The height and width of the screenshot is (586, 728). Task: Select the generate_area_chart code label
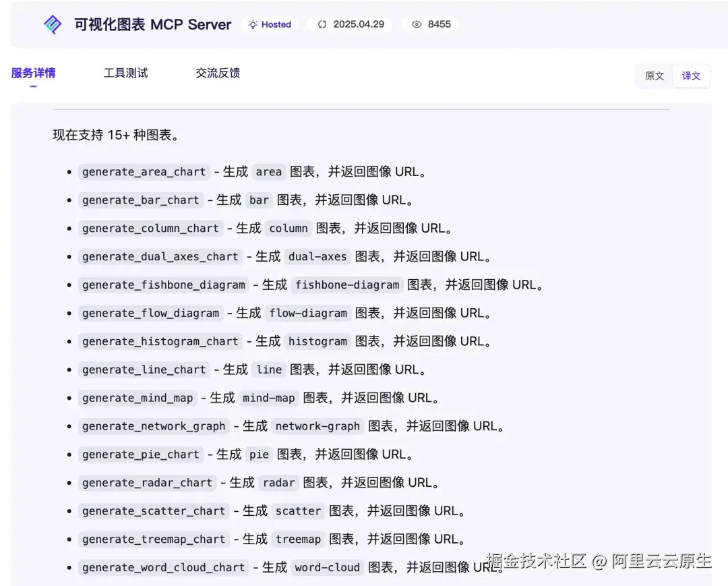[x=143, y=172]
